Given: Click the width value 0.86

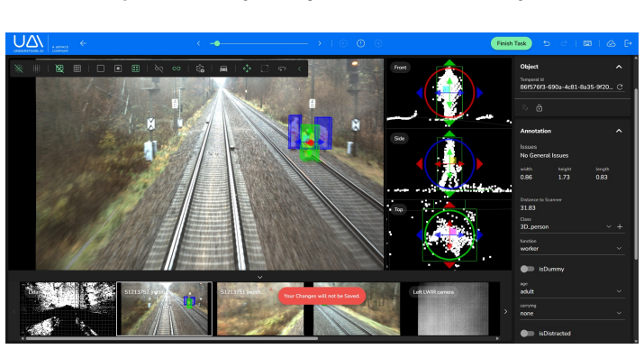Looking at the screenshot, I should tap(526, 177).
